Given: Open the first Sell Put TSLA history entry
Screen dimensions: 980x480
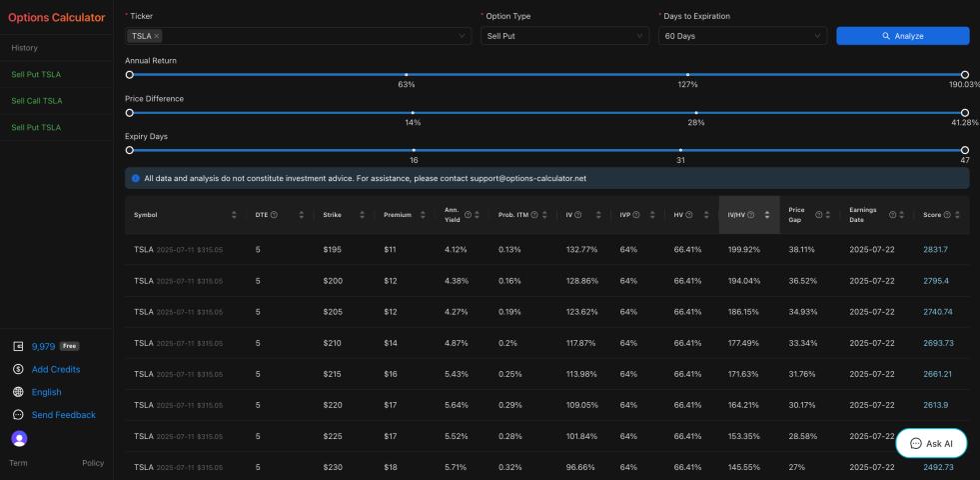Looking at the screenshot, I should (x=36, y=75).
